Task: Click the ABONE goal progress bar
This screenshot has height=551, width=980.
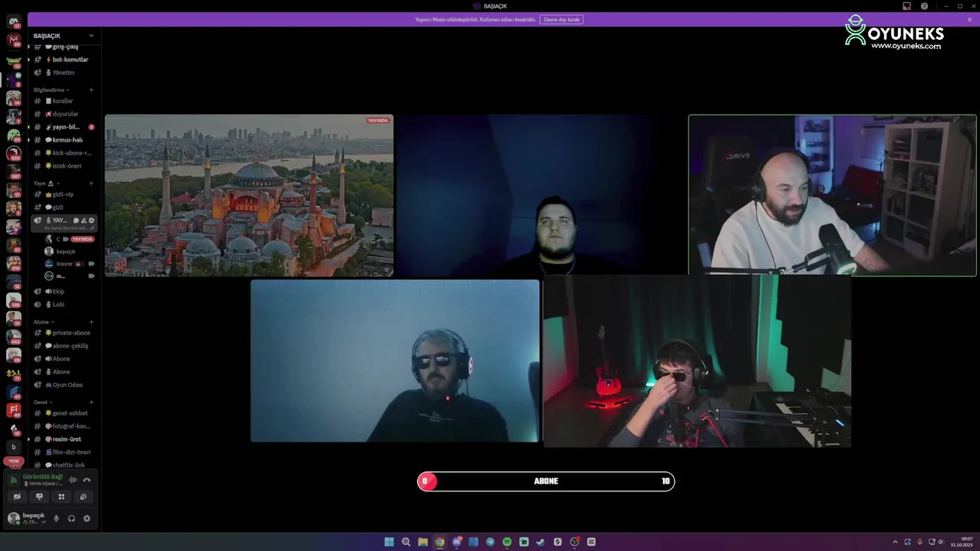Action: (x=546, y=481)
